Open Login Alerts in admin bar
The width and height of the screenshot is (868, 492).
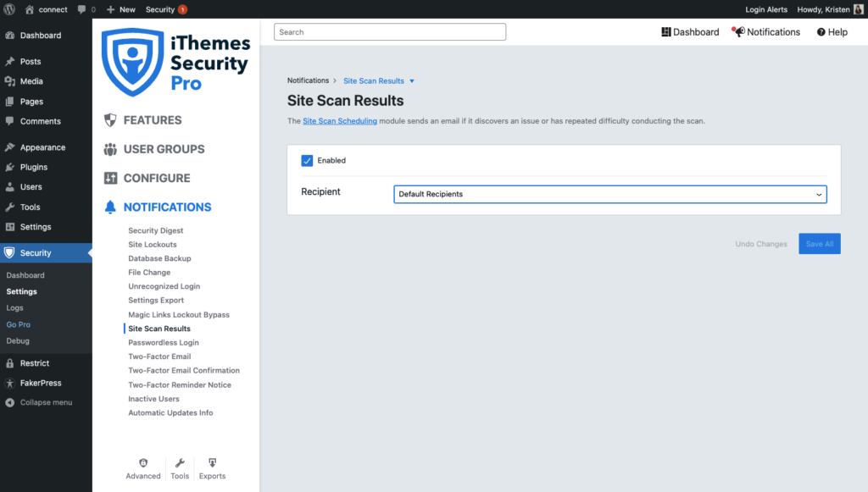pos(766,9)
